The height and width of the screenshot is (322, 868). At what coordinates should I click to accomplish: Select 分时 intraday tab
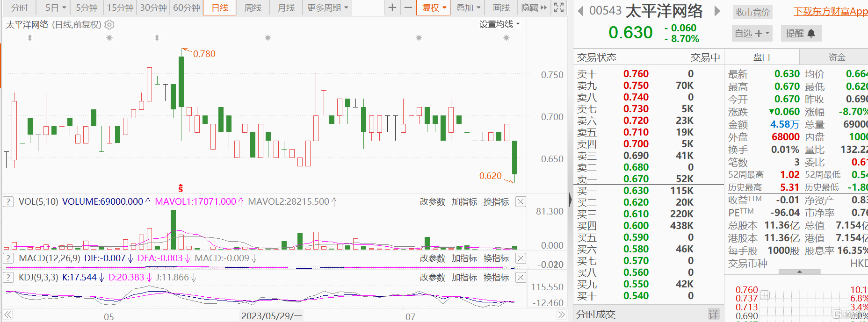tap(20, 7)
